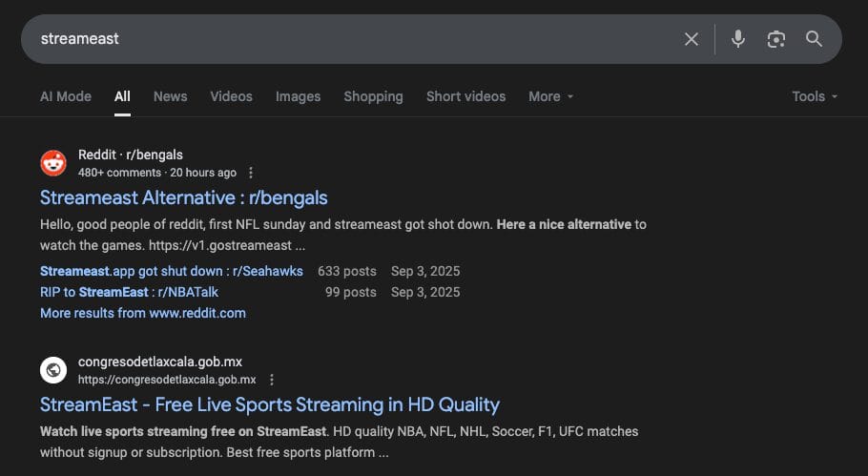The image size is (868, 476).
Task: Open RIP to StreamEast r/NBATalk link
Action: 129,292
